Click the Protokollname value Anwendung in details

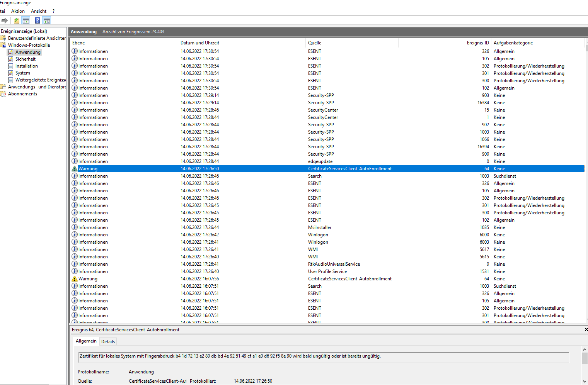pyautogui.click(x=141, y=372)
